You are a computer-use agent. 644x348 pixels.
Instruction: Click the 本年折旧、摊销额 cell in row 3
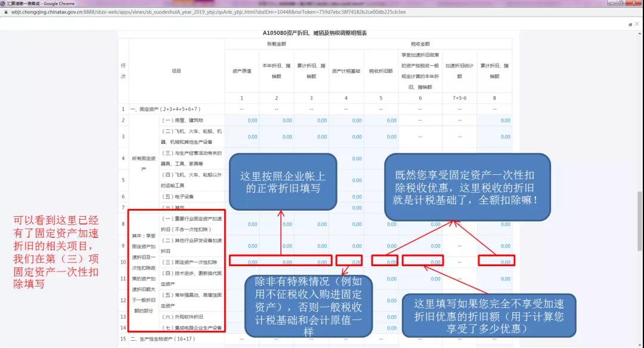coord(276,137)
